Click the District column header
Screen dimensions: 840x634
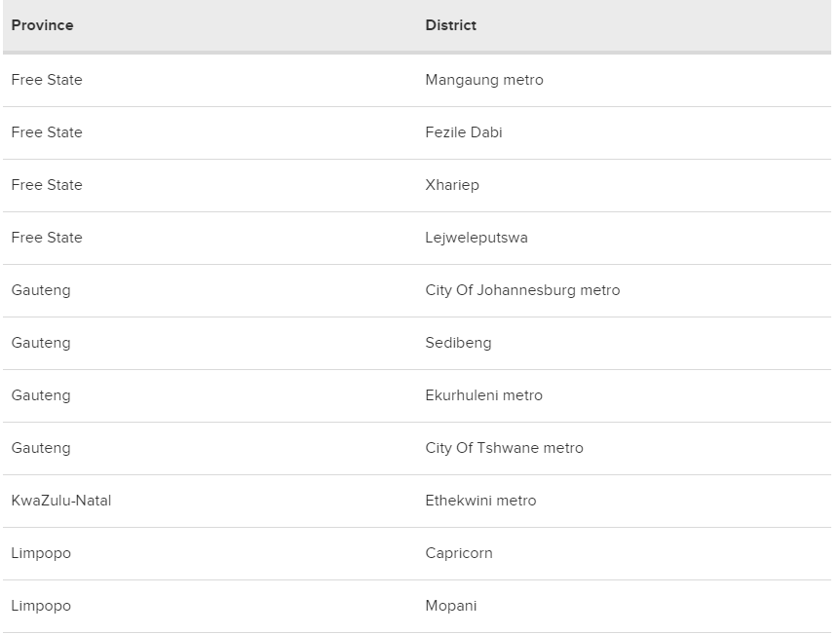coord(450,25)
